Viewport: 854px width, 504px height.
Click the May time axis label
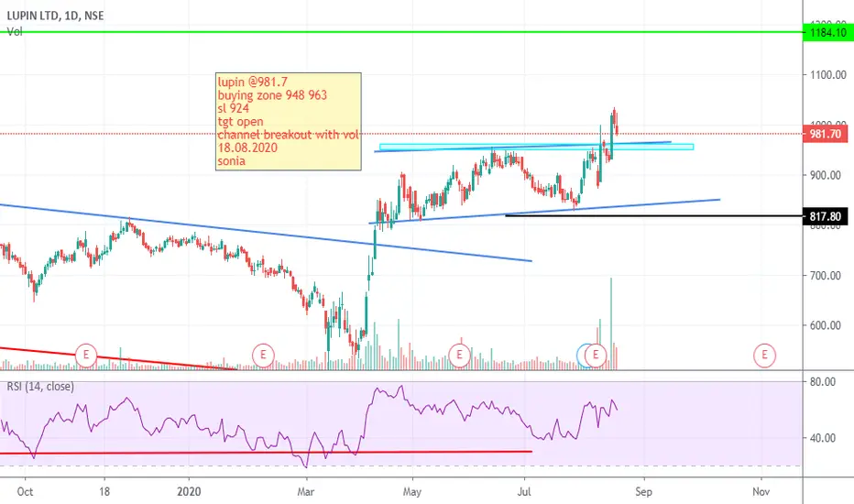(x=411, y=491)
